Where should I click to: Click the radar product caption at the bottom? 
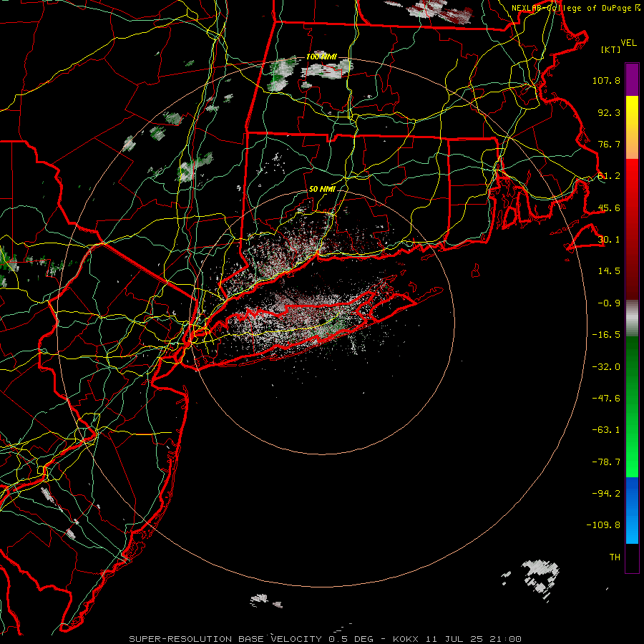326,639
